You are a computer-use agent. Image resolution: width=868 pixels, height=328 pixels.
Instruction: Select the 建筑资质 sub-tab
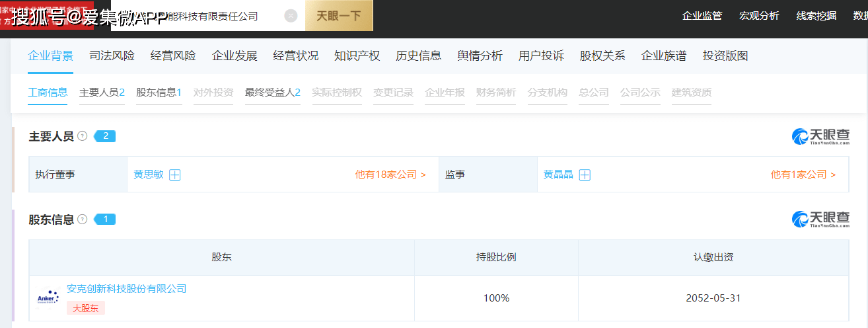[x=692, y=93]
